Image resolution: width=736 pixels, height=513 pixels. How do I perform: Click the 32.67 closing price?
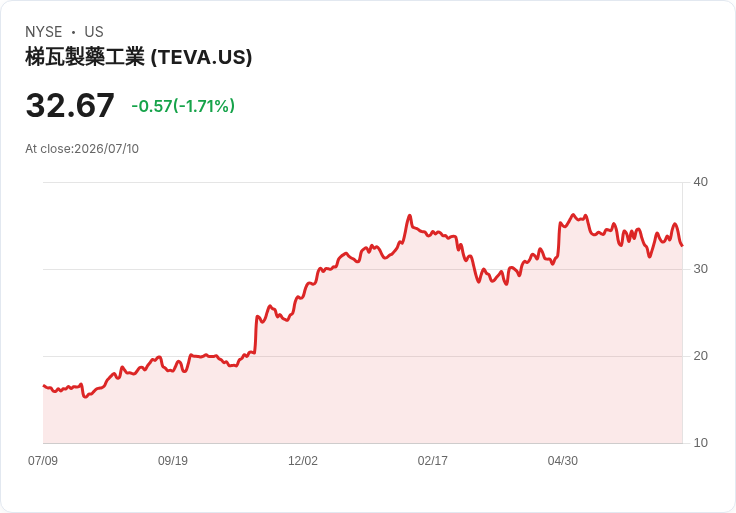(x=70, y=105)
